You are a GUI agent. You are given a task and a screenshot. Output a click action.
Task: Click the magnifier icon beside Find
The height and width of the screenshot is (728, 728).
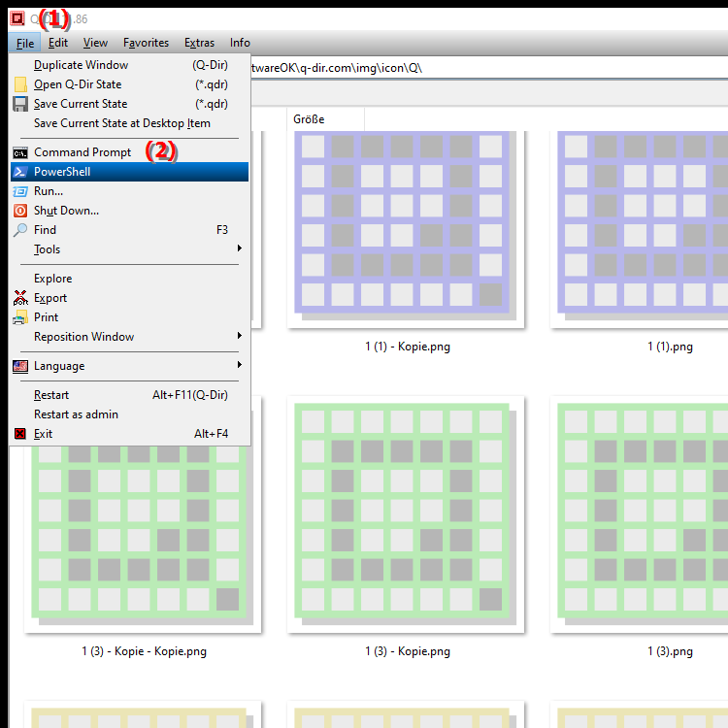coord(20,230)
